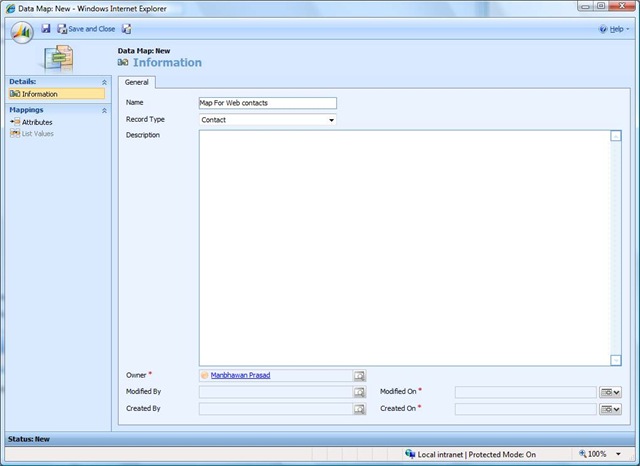Image resolution: width=640 pixels, height=466 pixels.
Task: Open Information in the Details pane
Action: tap(39, 94)
